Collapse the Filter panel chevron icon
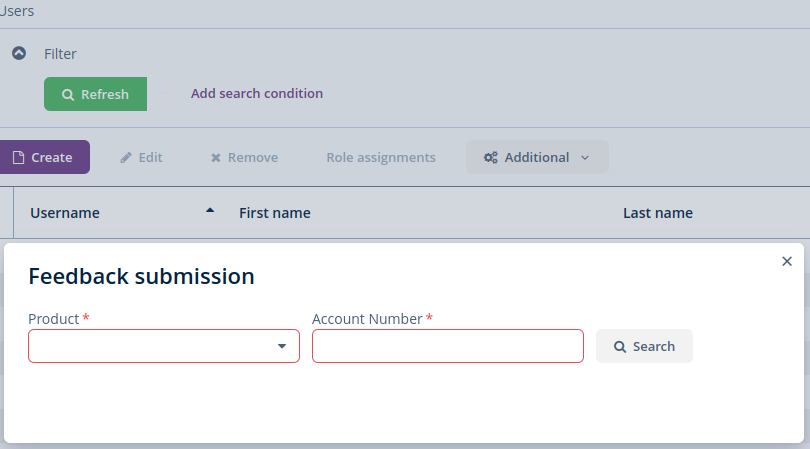This screenshot has width=810, height=449. 19,53
